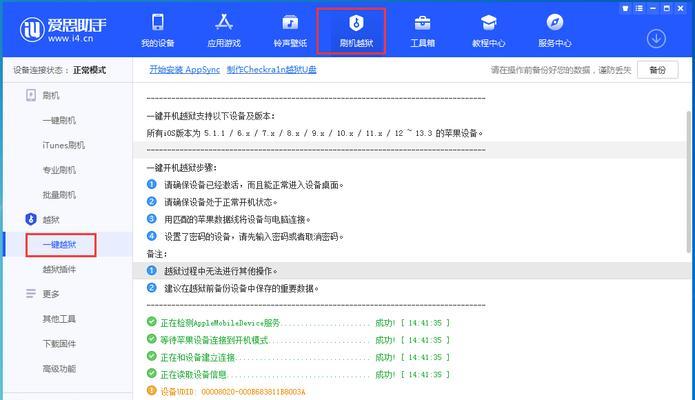Select 批量刷机 in the sidebar
695x400 pixels.
[x=59, y=195]
